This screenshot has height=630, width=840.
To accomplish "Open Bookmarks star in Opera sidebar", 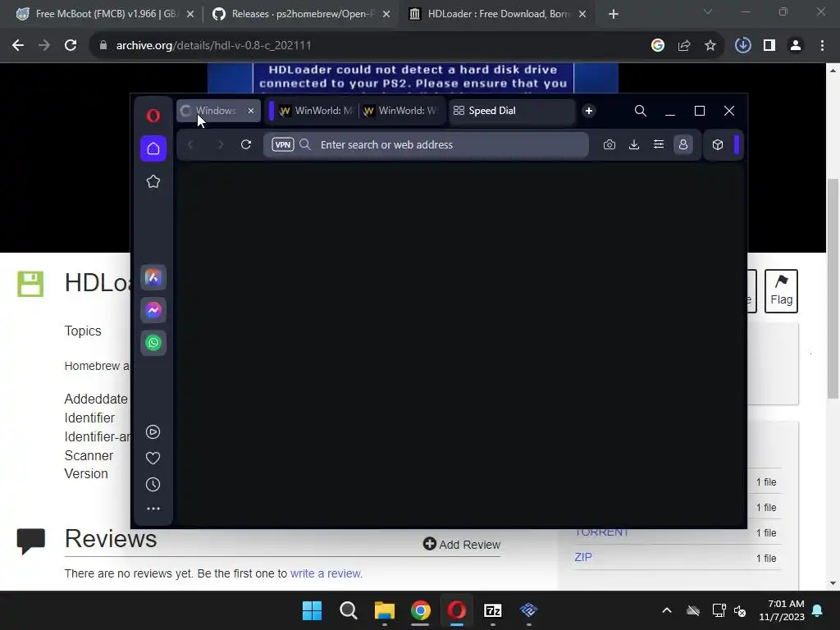I will pos(153,181).
